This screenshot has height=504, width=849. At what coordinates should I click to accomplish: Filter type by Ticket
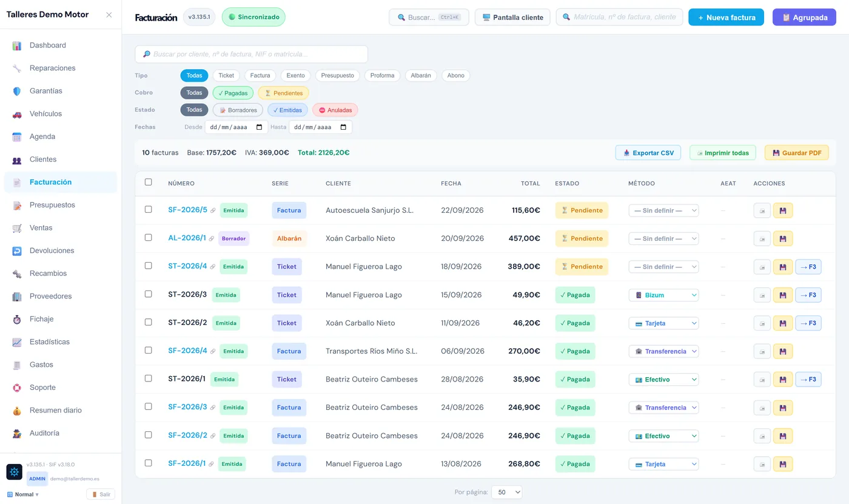pos(226,76)
